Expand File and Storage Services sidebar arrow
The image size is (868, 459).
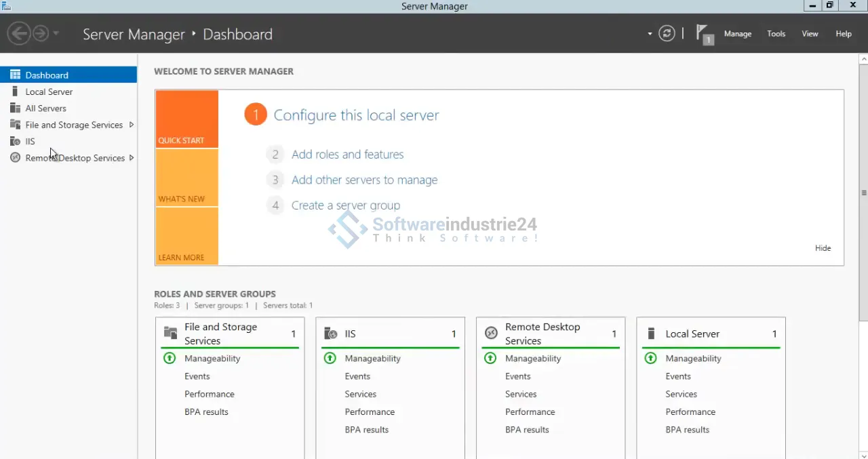131,125
